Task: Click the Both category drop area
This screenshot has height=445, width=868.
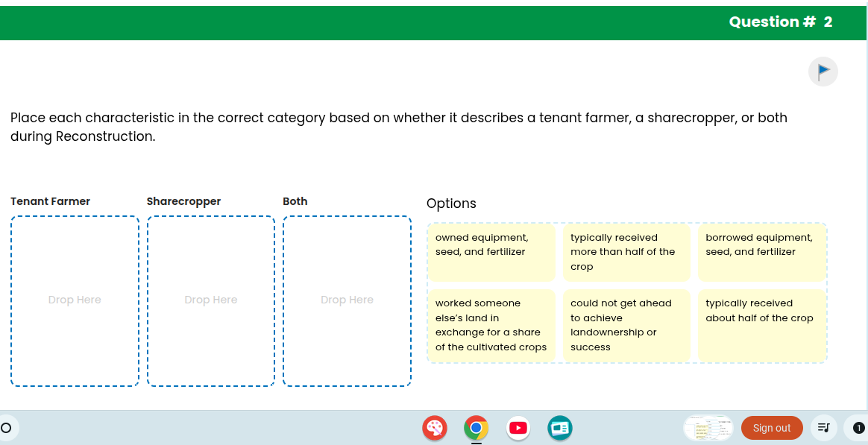Action: pos(347,300)
